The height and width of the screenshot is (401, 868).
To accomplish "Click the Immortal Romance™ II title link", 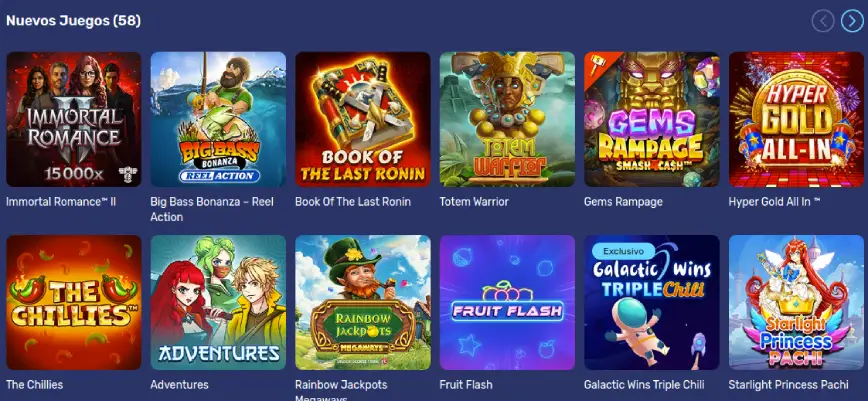I will point(61,202).
